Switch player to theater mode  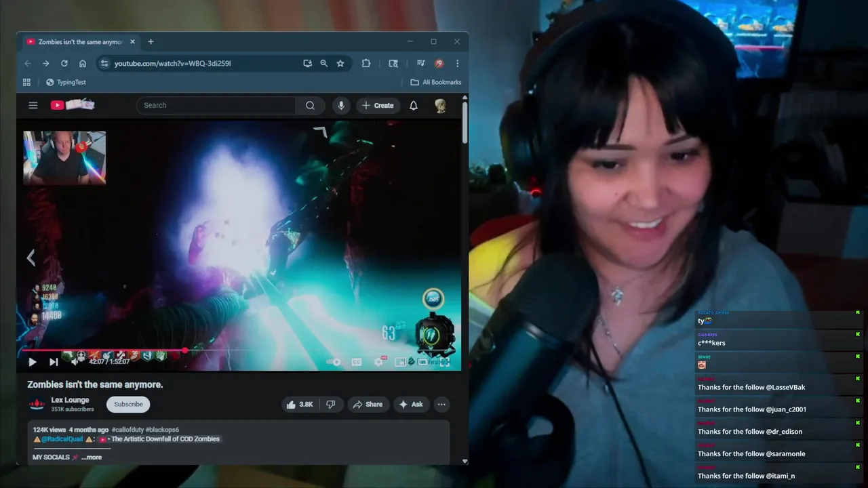(x=423, y=362)
